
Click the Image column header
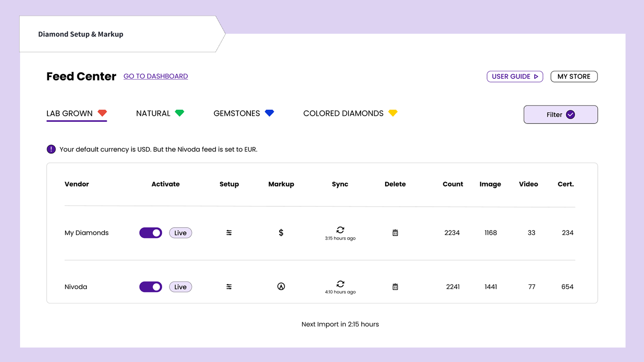(490, 184)
